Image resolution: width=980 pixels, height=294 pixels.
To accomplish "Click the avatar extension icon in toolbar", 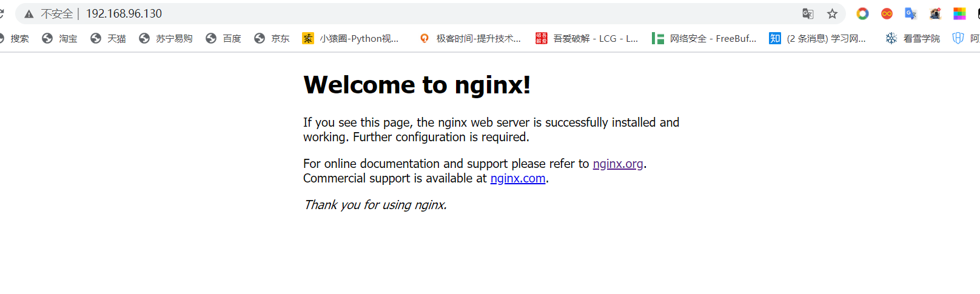I will pyautogui.click(x=935, y=13).
